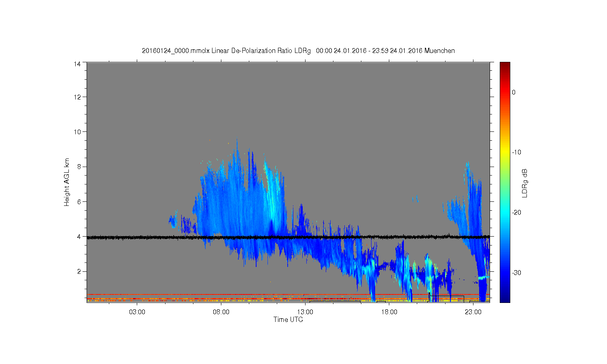Image resolution: width=607 pixels, height=364 pixels.
Task: Click the height axis tick label 12
Action: [77, 97]
